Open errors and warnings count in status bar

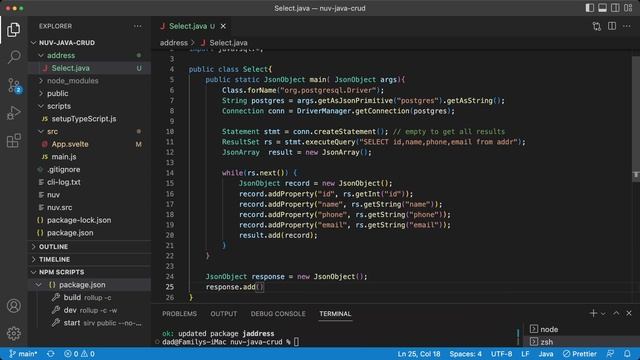click(x=79, y=354)
